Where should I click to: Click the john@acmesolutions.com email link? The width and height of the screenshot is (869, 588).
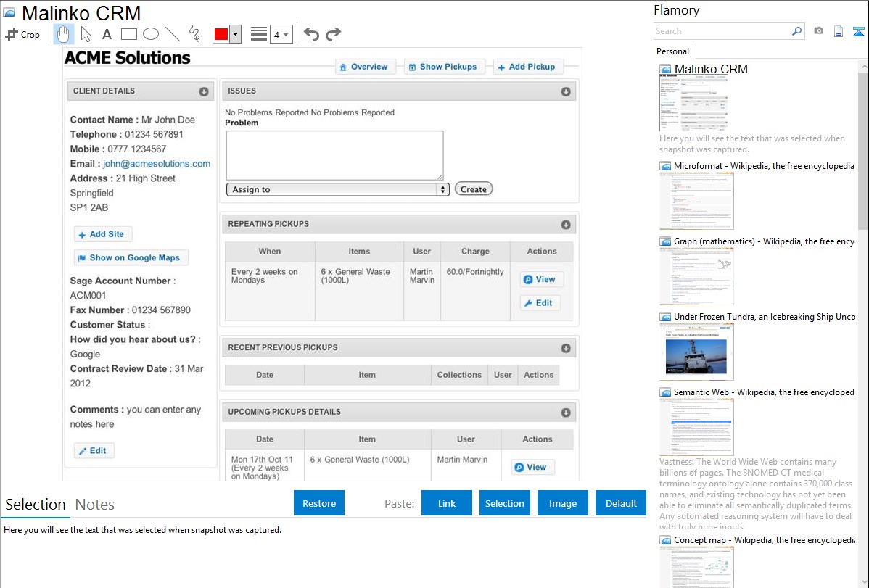tap(156, 163)
